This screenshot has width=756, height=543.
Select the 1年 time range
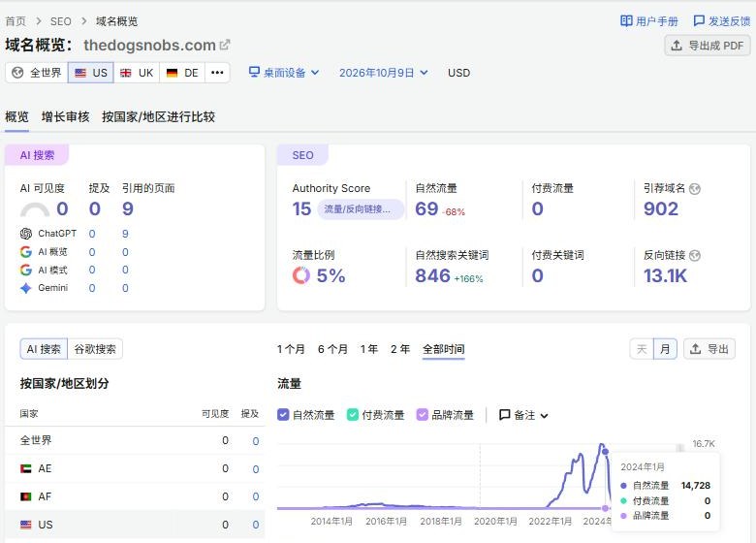[x=369, y=349]
